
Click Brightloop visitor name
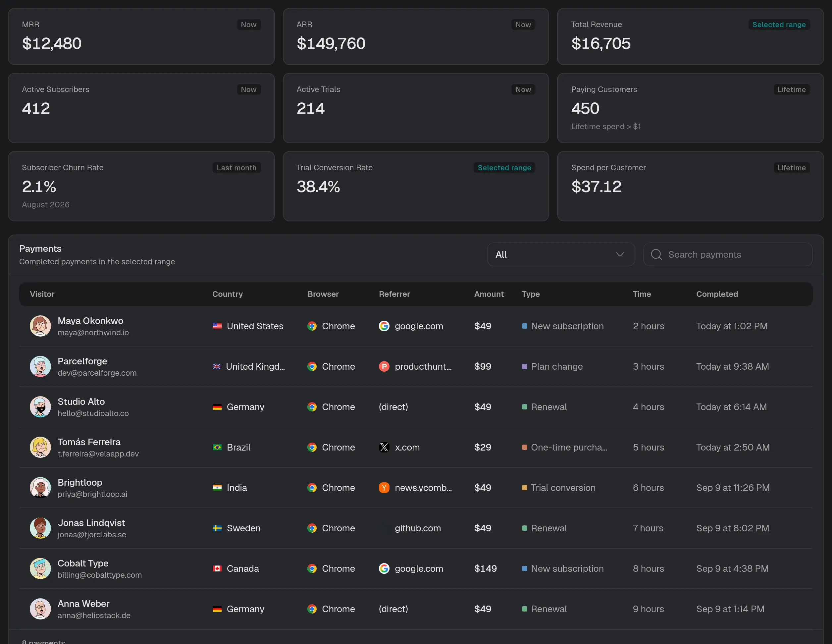pos(80,482)
